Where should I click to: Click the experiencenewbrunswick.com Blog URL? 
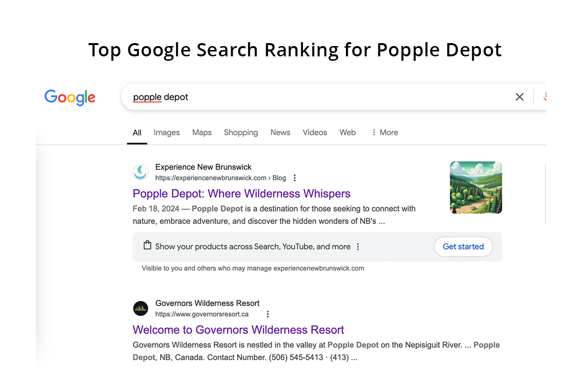[220, 178]
